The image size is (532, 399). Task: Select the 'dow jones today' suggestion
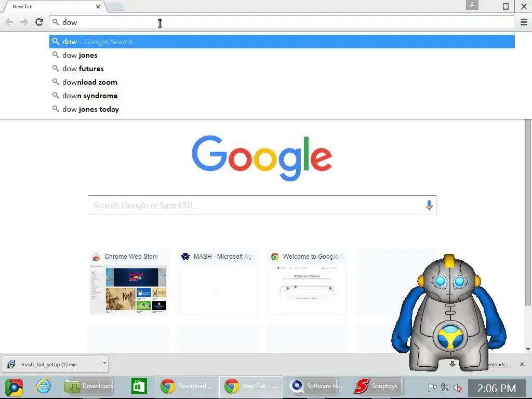point(282,109)
